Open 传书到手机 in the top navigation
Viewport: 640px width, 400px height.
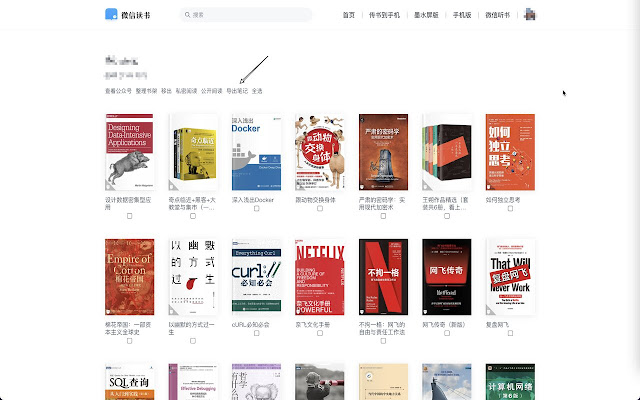coord(384,15)
